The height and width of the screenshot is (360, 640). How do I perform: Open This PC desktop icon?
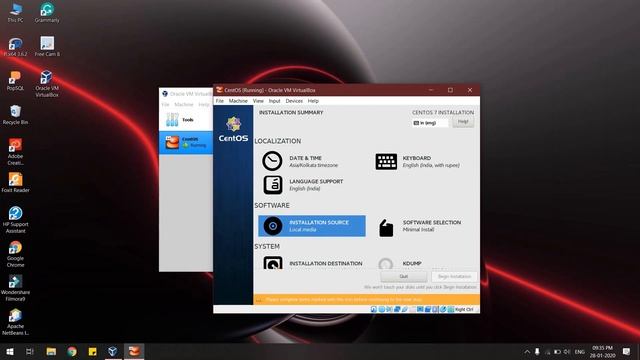point(16,13)
